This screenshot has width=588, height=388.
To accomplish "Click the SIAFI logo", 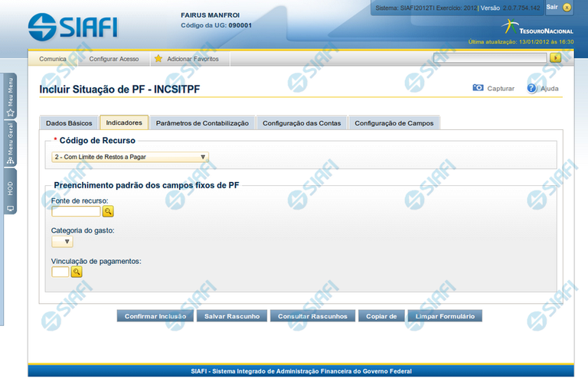I will pyautogui.click(x=73, y=27).
